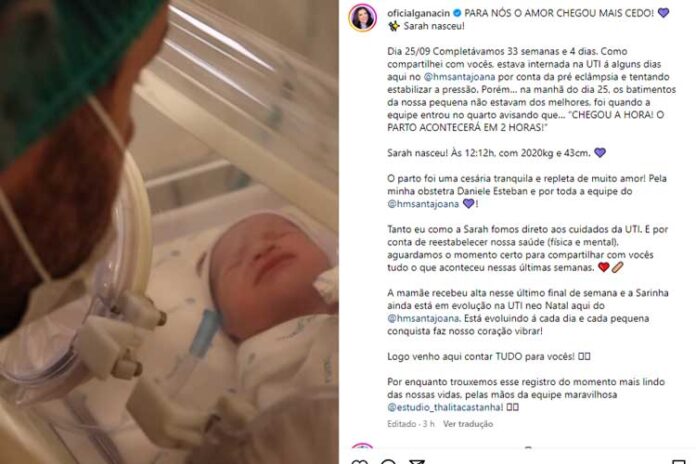Click the commenter avatar below the caption

[x=362, y=445]
